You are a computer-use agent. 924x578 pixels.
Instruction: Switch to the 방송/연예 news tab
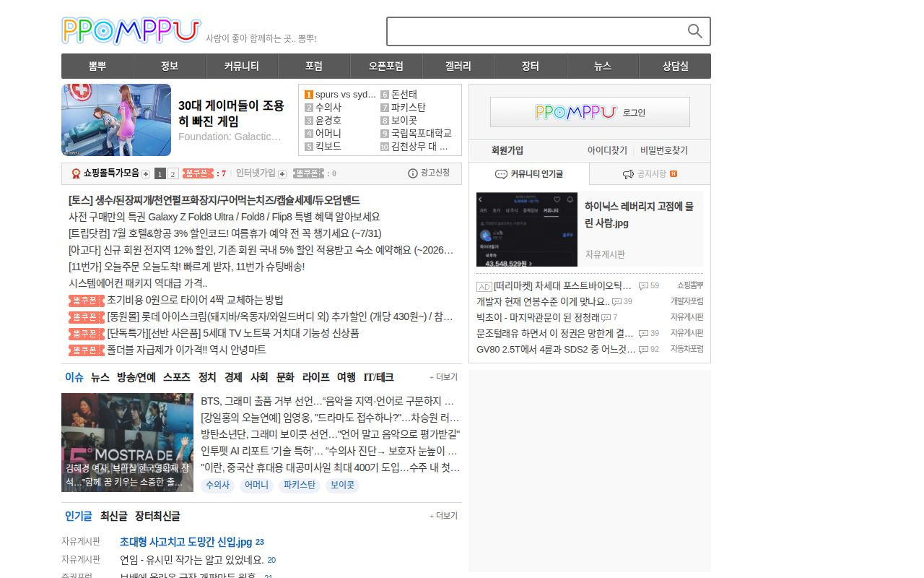(136, 377)
